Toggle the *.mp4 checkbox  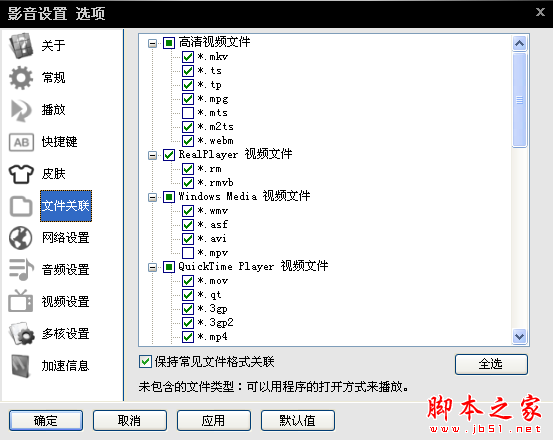pyautogui.click(x=188, y=337)
